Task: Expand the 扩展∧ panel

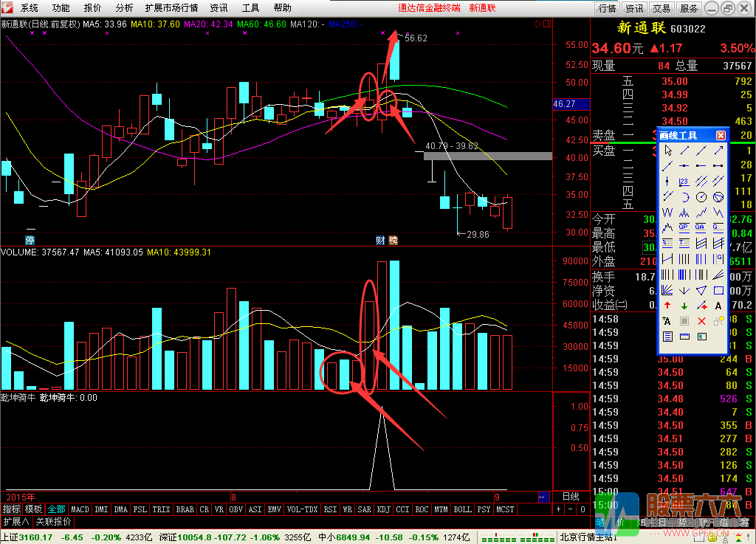Action: [16, 521]
